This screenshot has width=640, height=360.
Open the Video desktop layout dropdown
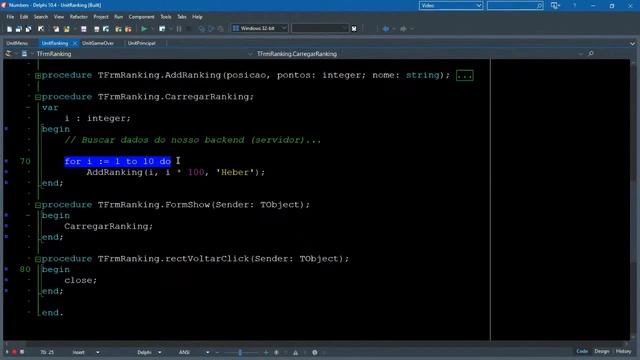[479, 6]
